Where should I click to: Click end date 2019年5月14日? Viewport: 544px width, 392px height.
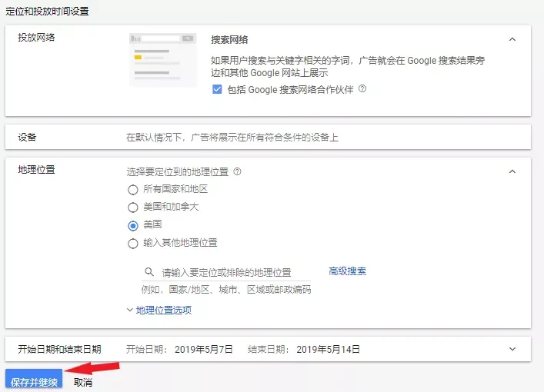coord(328,349)
